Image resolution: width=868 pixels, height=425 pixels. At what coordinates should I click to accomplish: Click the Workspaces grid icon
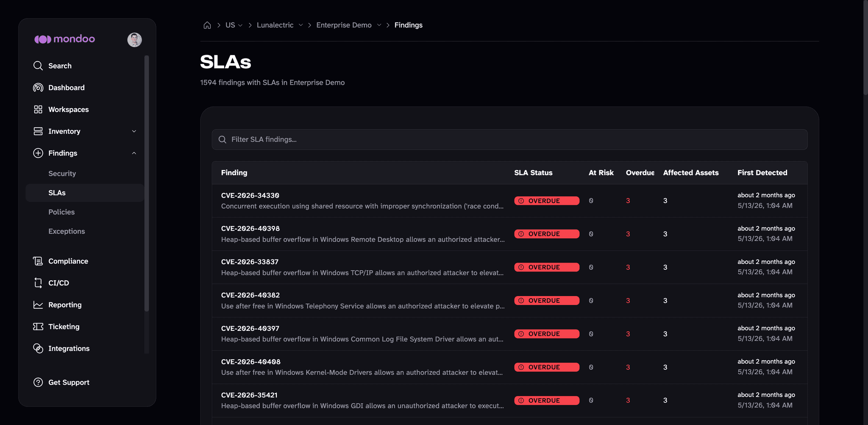pos(38,109)
